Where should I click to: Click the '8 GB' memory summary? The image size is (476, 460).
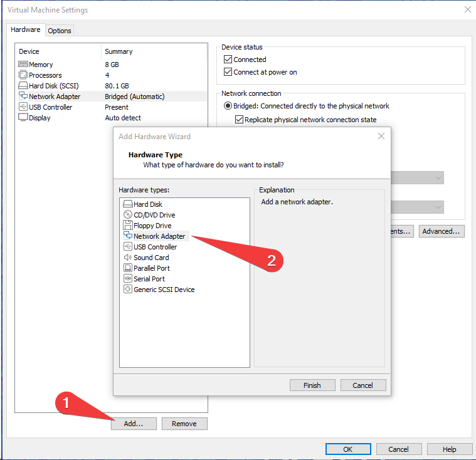112,65
